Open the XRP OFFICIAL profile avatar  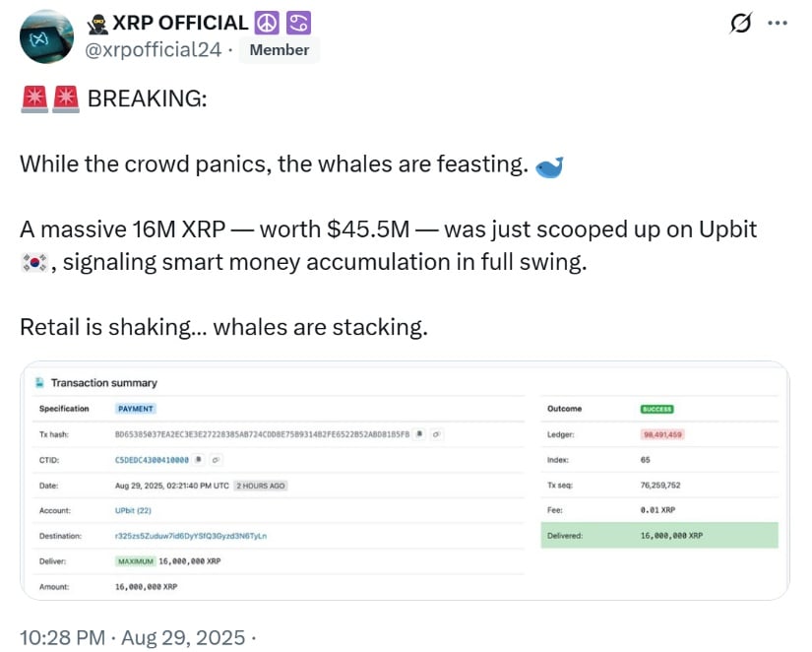click(x=46, y=37)
